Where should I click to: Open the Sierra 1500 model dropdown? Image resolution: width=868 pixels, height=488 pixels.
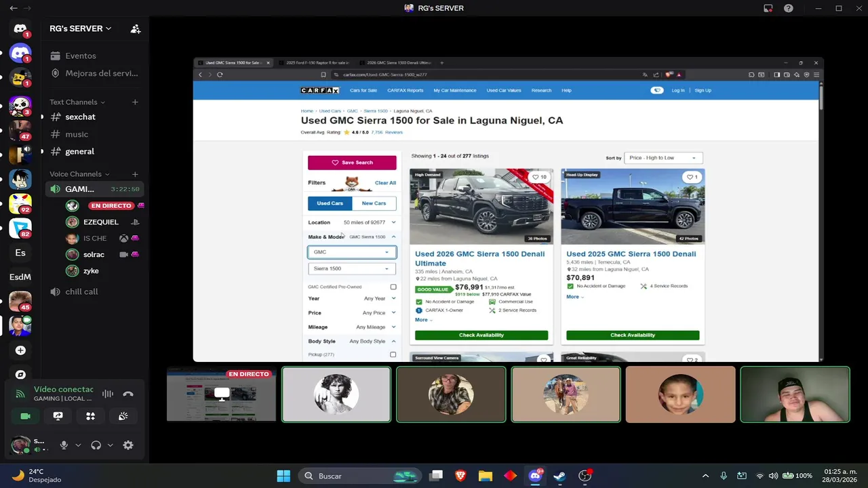click(352, 268)
